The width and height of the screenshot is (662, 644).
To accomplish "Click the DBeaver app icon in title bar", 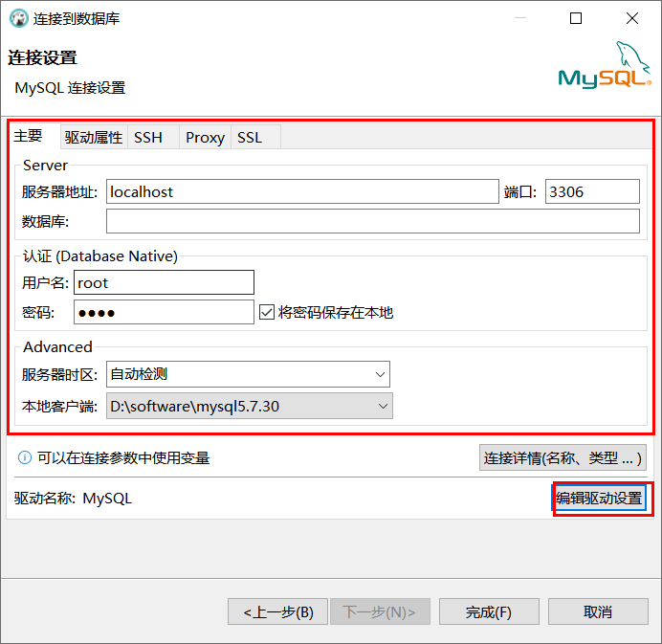I will [19, 18].
